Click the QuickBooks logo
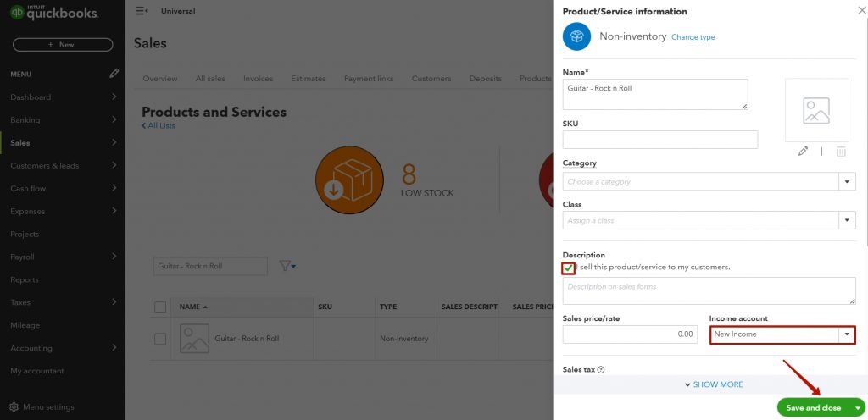Screen dimensions: 868x420 (54, 12)
